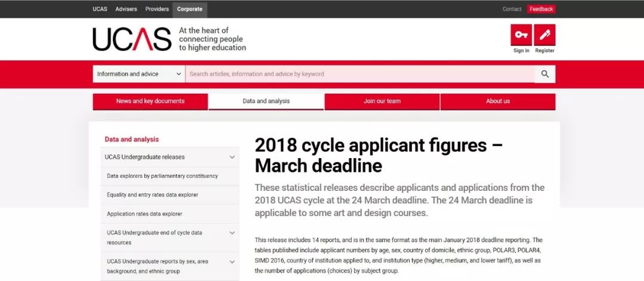Screen dimensions: 644x281
Task: Switch to UCAS top nav item
Action: (x=100, y=9)
